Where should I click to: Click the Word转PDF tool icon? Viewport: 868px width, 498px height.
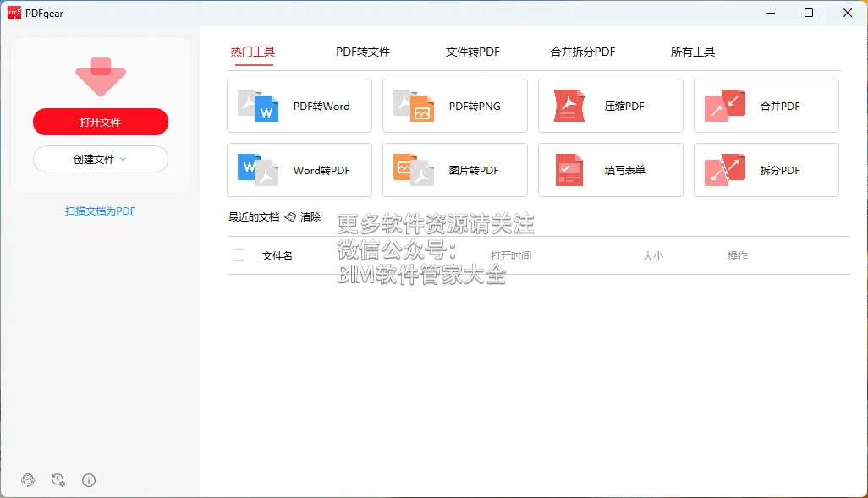(258, 170)
